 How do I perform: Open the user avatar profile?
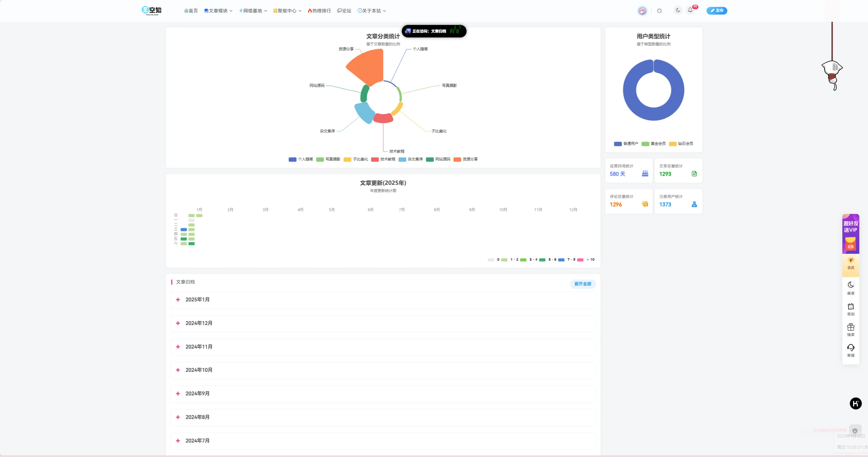(642, 11)
